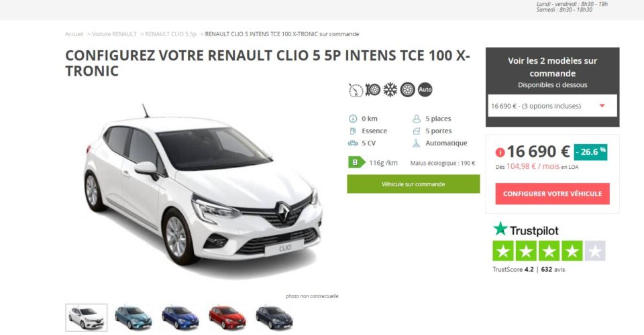
Task: Click the green B emission label
Action: [x=356, y=163]
